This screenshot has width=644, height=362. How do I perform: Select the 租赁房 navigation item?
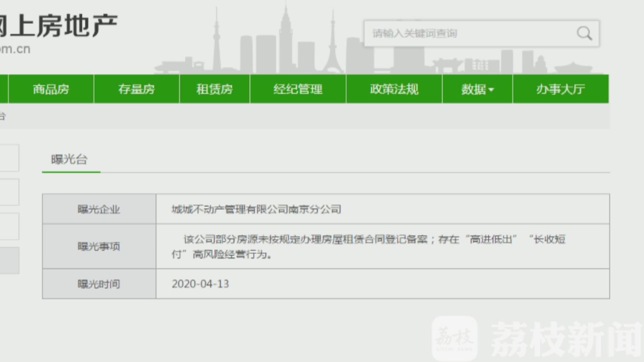click(x=215, y=89)
